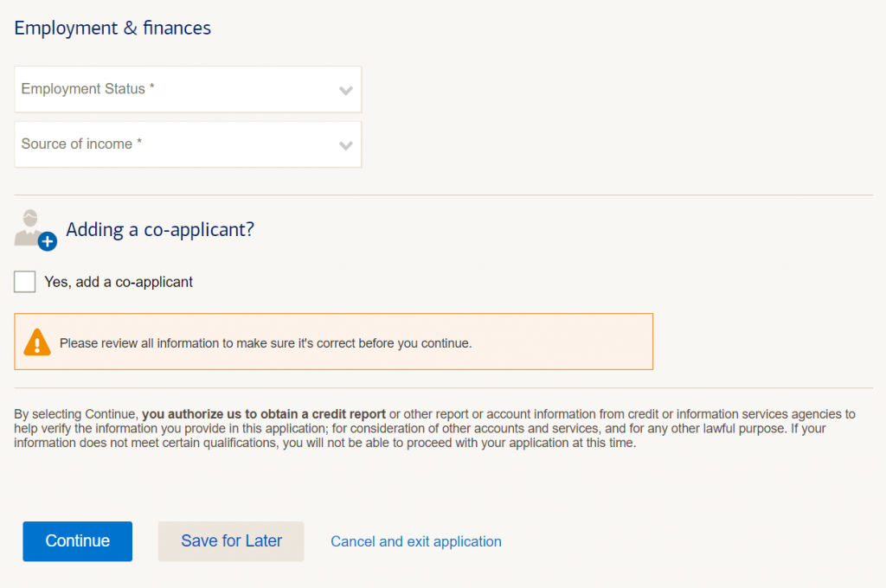This screenshot has width=886, height=588.
Task: Click the 'Adding a co-applicant?' heading
Action: pyautogui.click(x=160, y=230)
